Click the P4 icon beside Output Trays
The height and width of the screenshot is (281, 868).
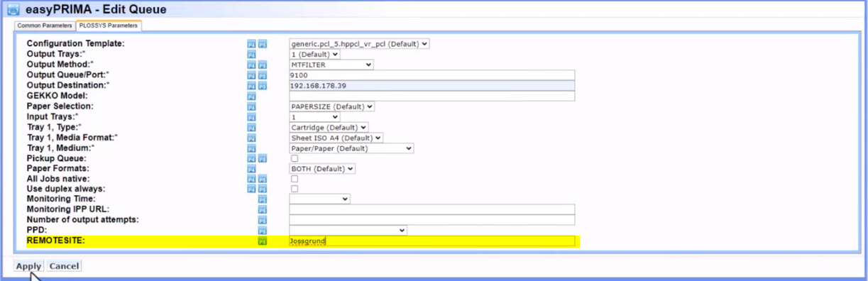251,55
